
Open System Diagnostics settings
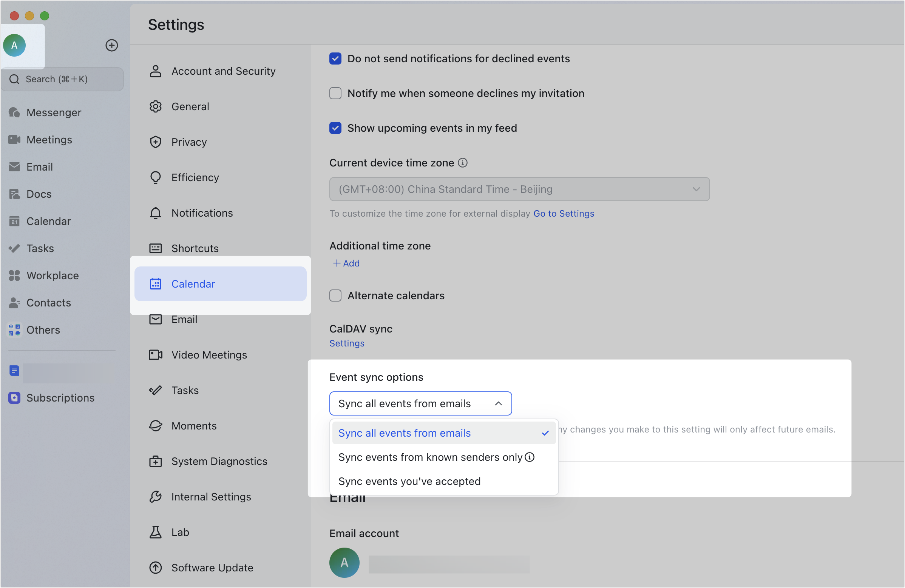click(x=220, y=461)
